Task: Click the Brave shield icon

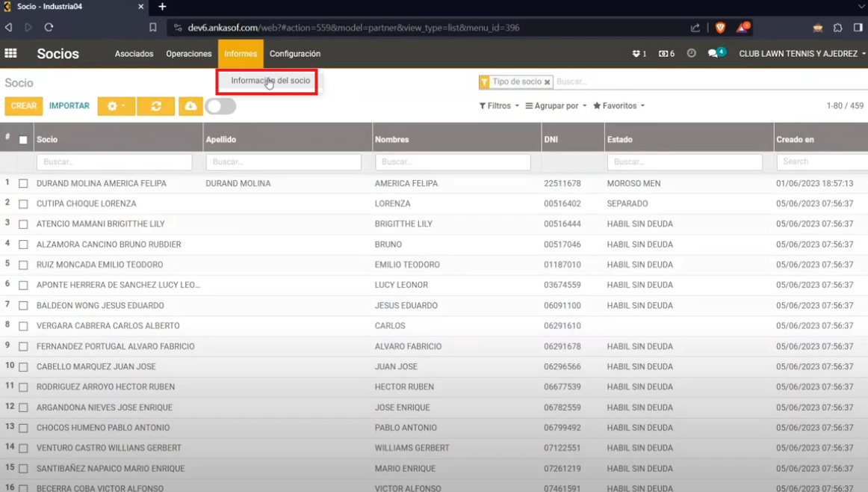Action: (720, 28)
